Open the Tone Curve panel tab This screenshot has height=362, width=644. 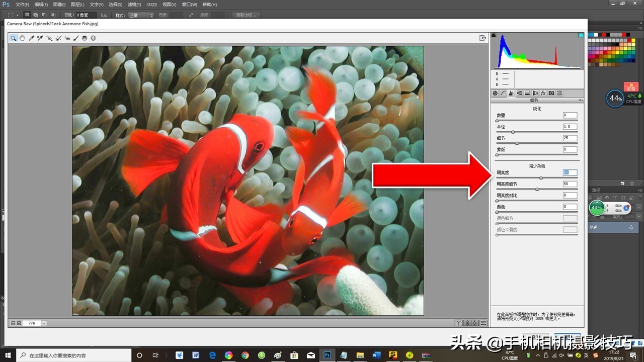coord(503,93)
